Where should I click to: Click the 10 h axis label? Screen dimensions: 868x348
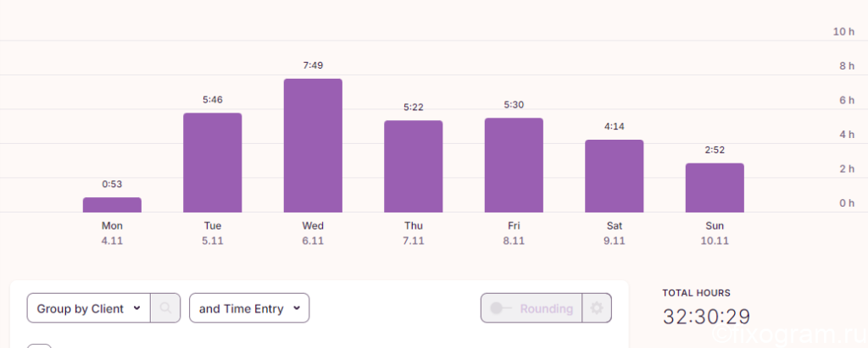[843, 31]
